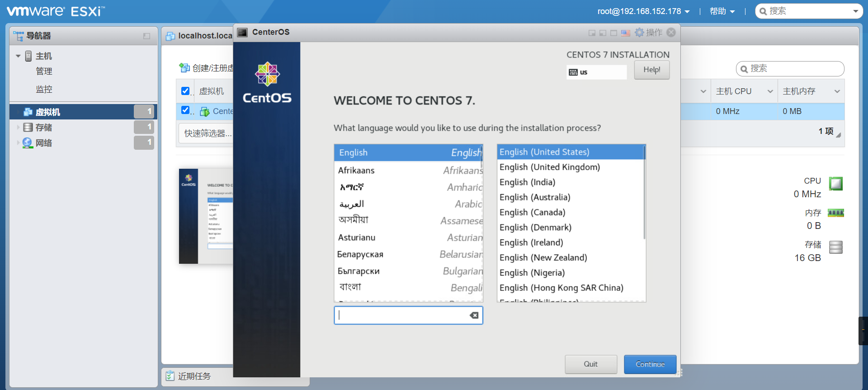
Task: Click the localhost host tab icon
Action: coord(170,36)
